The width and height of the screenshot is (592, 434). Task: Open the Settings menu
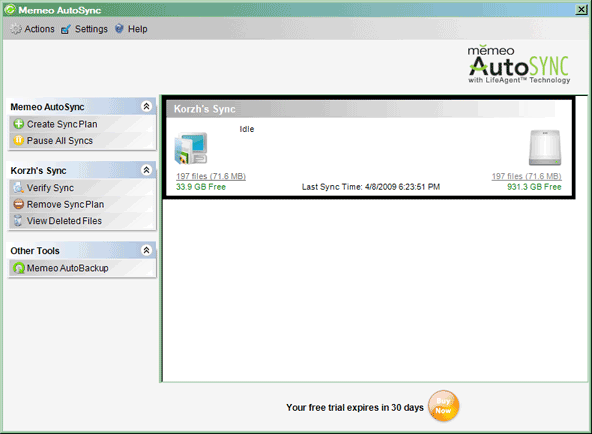pos(91,29)
